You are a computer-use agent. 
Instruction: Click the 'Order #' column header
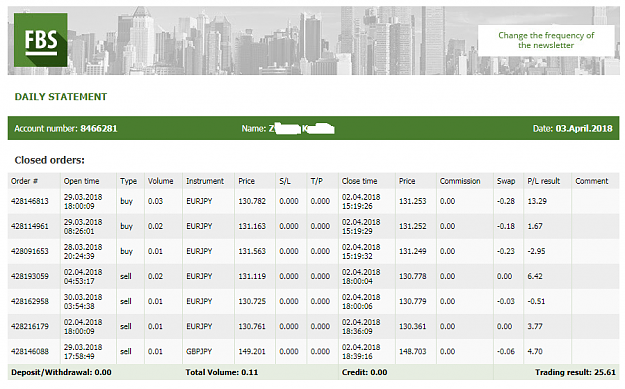[24, 181]
